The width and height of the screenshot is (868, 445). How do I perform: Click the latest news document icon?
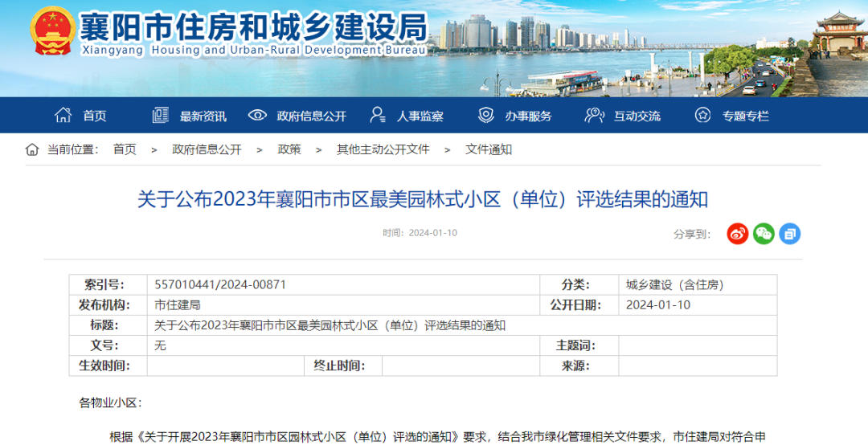click(x=161, y=116)
